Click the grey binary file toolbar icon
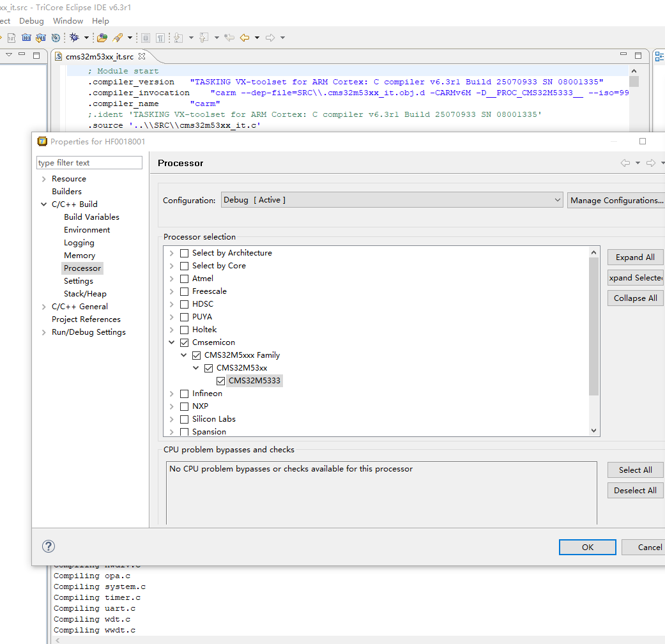Screen dimensions: 665x644 11,38
